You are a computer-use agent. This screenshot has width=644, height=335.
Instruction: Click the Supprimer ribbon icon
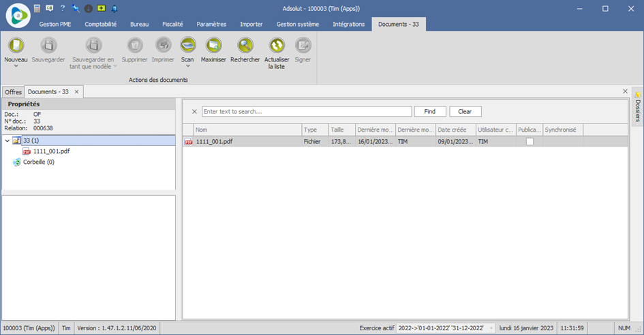(135, 45)
